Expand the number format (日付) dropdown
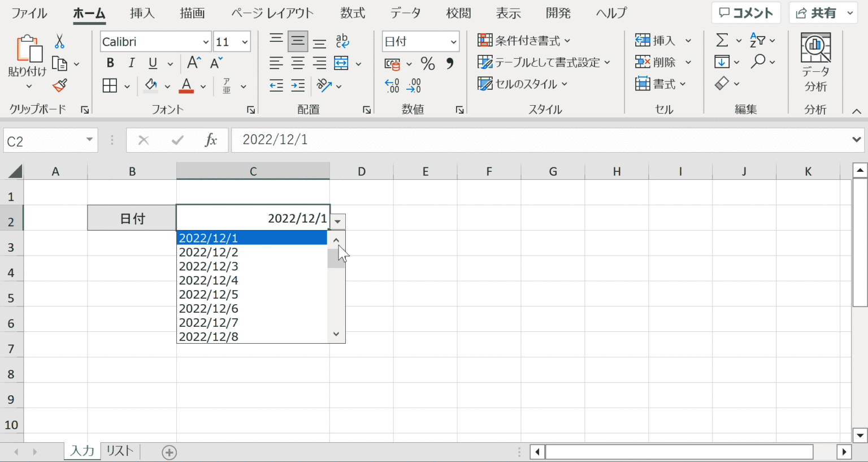 (453, 42)
